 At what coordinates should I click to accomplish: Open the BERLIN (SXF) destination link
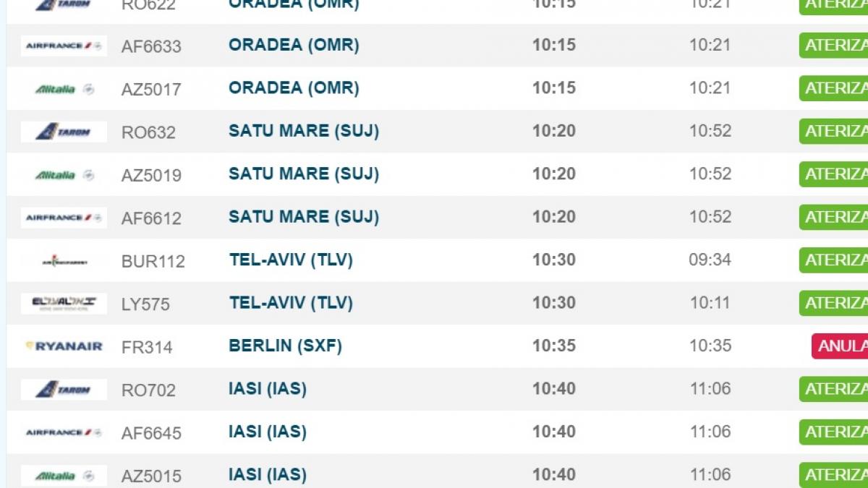[x=284, y=346]
